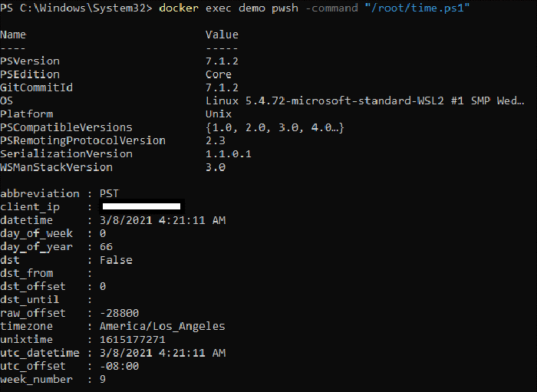Click the abbreviation value PST
537x392 pixels.
coord(110,193)
